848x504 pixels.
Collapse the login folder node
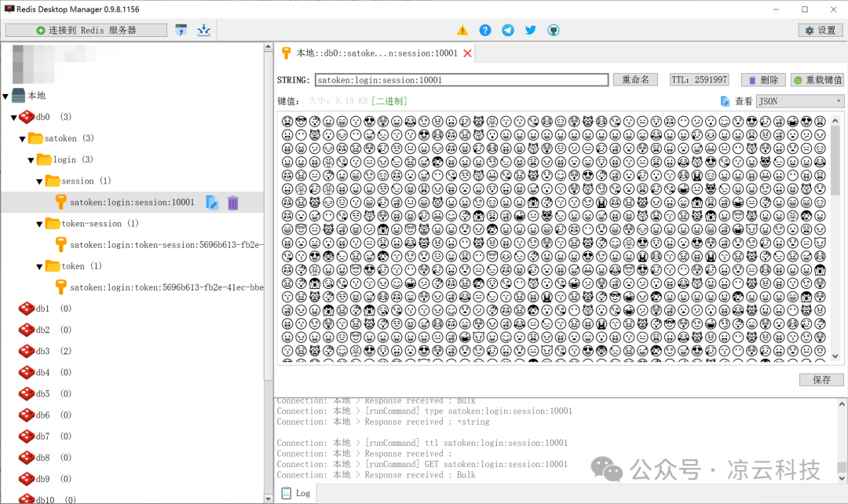coord(31,160)
